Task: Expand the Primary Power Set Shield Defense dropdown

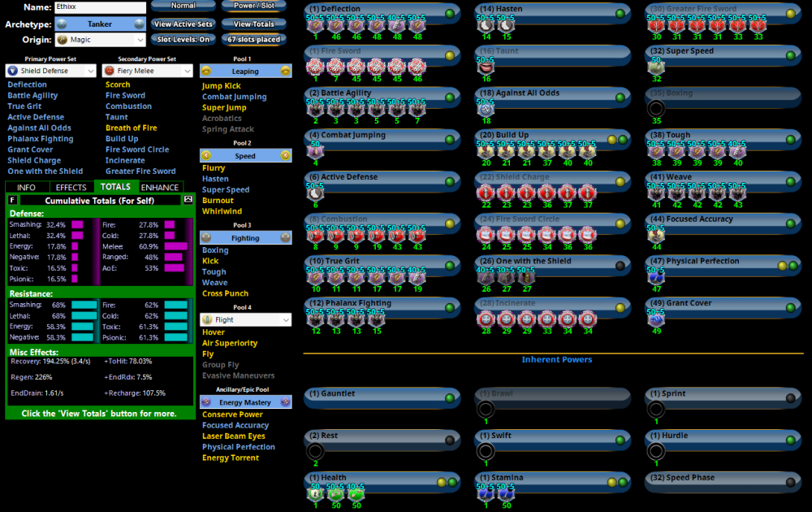Action: point(50,71)
